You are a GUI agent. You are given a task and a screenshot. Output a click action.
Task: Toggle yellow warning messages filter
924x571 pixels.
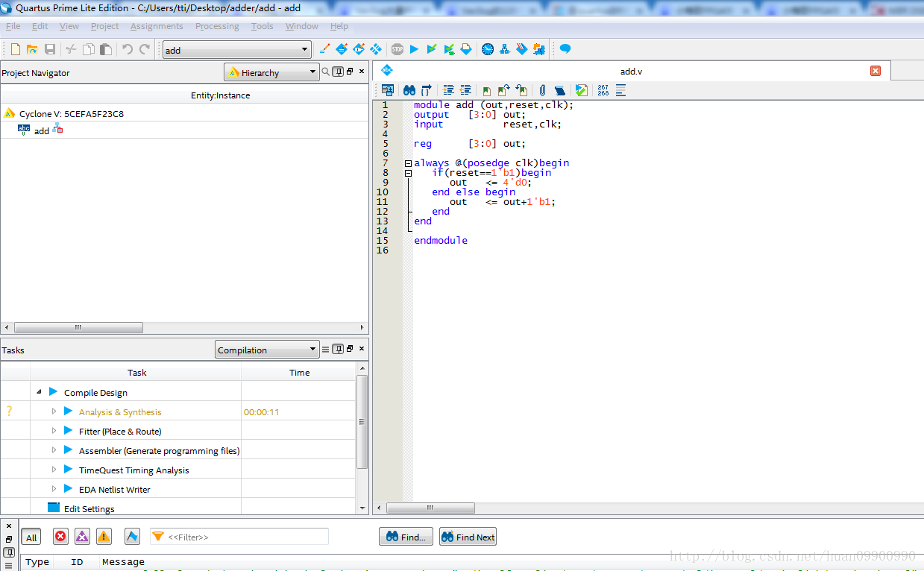pos(104,537)
